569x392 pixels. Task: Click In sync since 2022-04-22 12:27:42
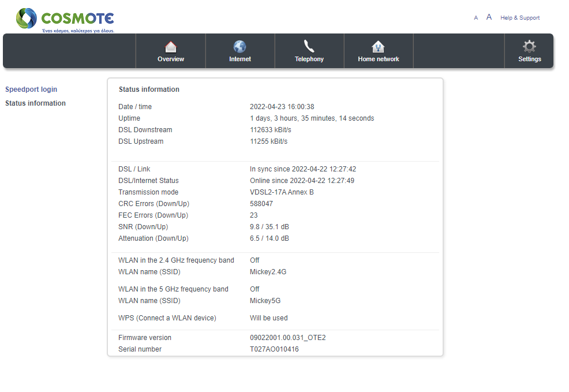(303, 169)
